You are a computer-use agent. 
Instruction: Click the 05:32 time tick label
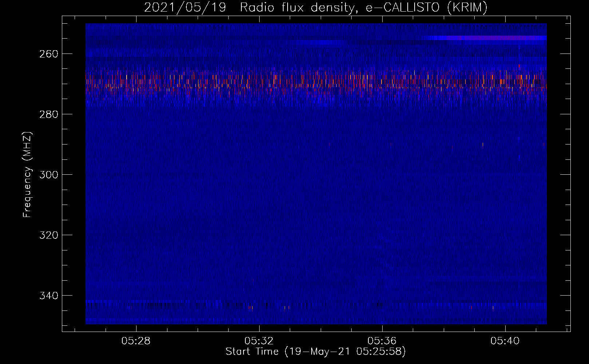click(x=259, y=341)
